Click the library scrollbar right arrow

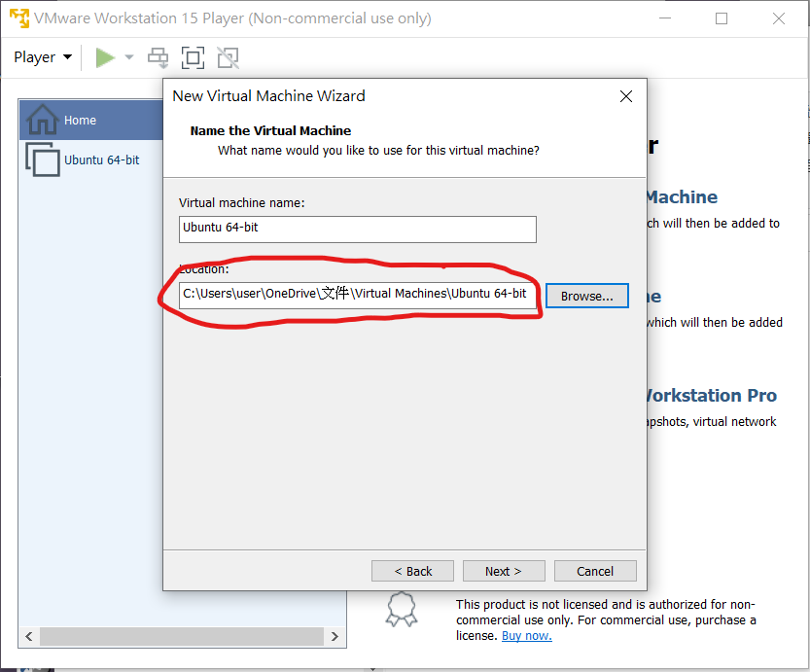tap(335, 636)
